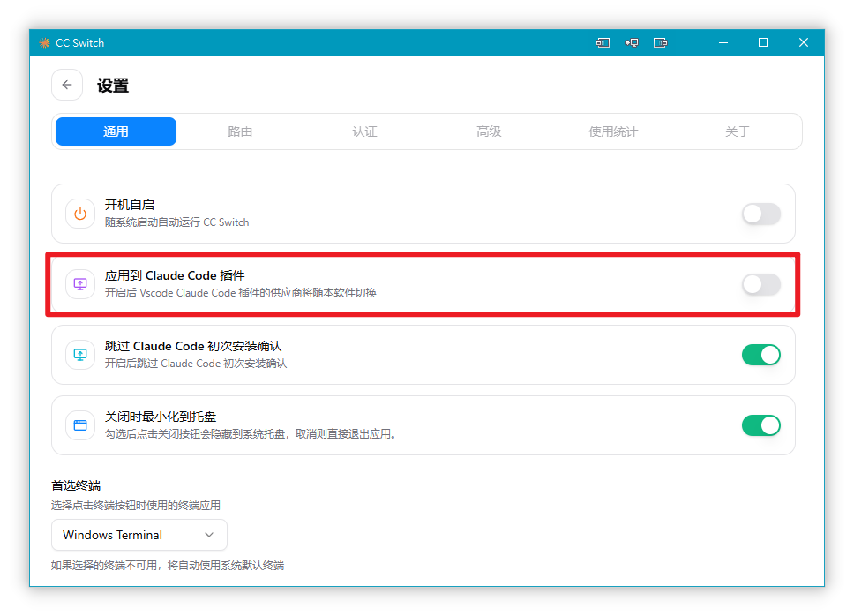This screenshot has width=854, height=616.
Task: Click the third title bar screen layout icon
Action: 660,42
